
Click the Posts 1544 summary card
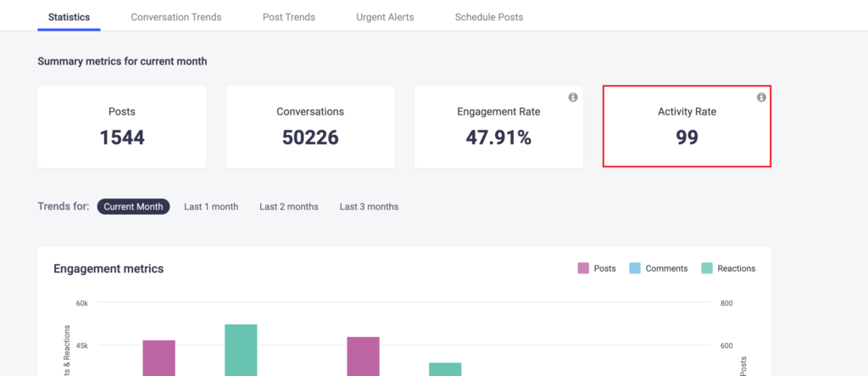122,127
